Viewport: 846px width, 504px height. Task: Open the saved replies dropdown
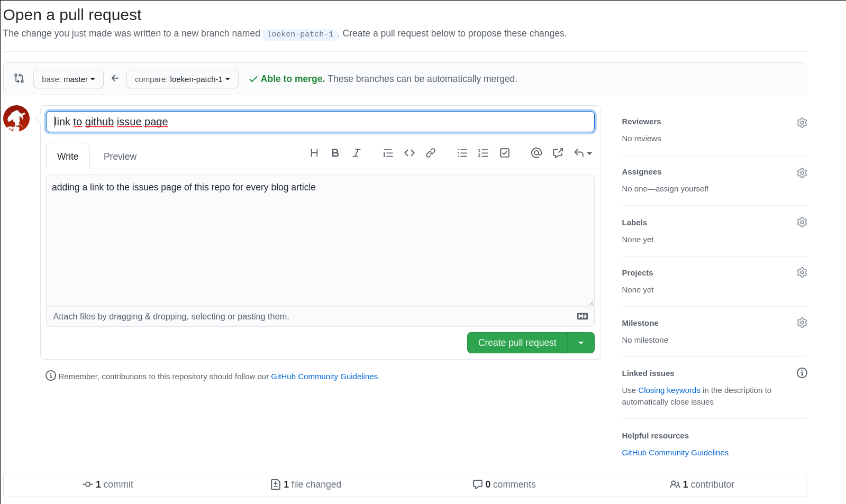pyautogui.click(x=583, y=153)
